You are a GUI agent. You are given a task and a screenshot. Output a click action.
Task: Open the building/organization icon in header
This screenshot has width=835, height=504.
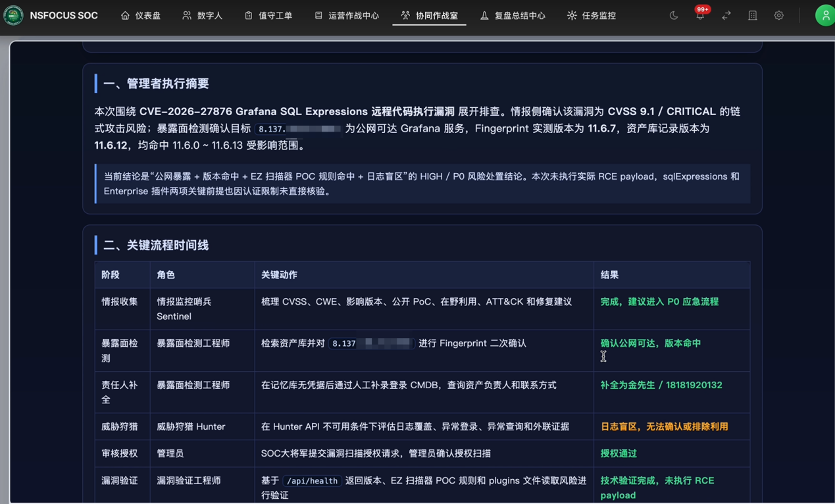(x=753, y=15)
